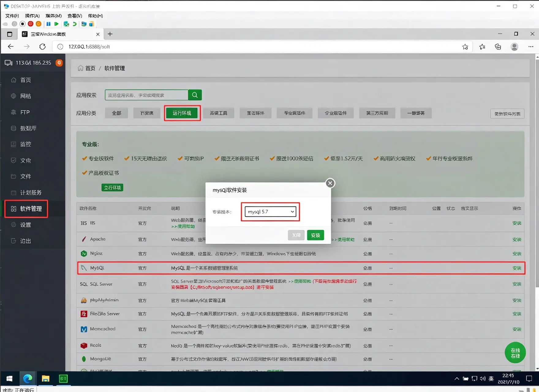Screen dimensions: 539x392
Task: Click the green play icon in VM toolbar
Action: click(56, 24)
